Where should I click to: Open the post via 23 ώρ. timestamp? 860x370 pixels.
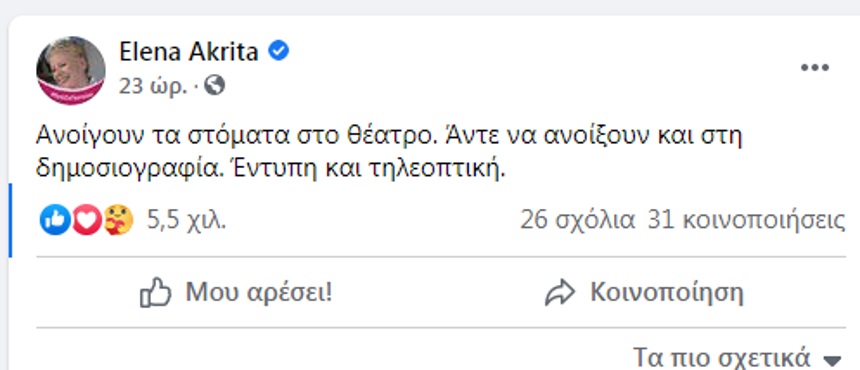[153, 86]
